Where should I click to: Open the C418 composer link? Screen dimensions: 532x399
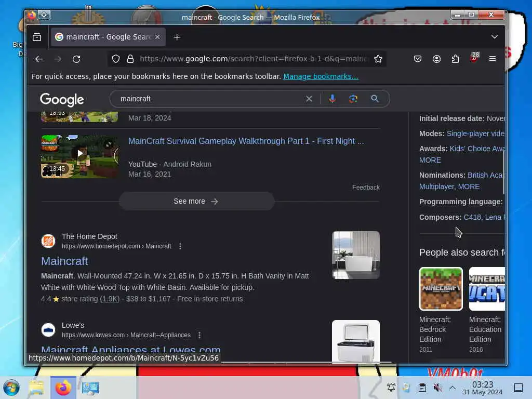point(472,217)
